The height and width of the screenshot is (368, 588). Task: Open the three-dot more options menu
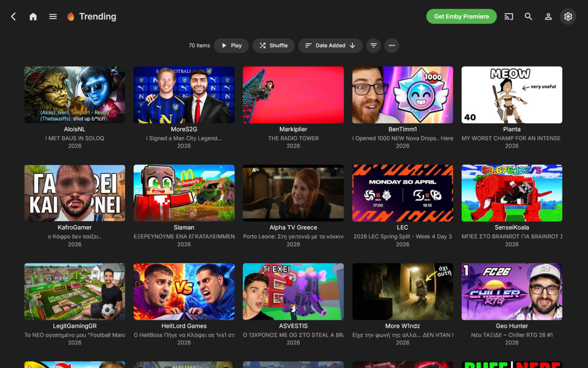pyautogui.click(x=392, y=46)
